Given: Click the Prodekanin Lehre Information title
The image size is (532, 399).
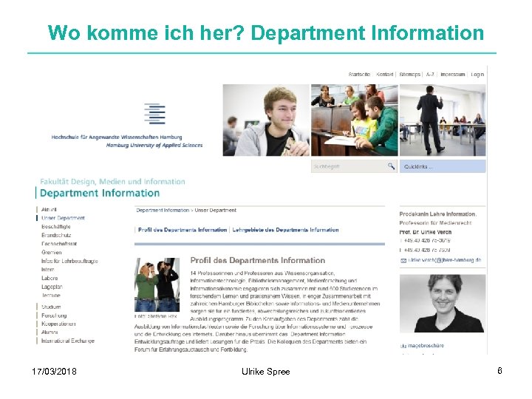Looking at the screenshot, I should [x=437, y=214].
